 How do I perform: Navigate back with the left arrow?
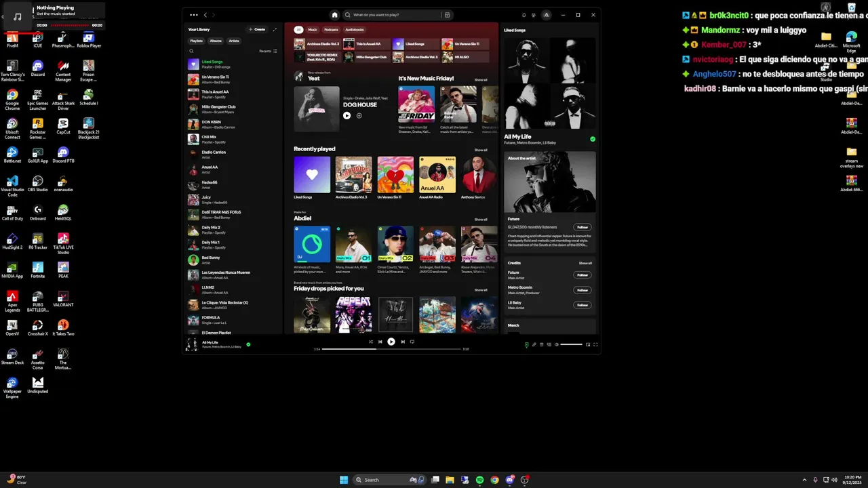[x=205, y=15]
